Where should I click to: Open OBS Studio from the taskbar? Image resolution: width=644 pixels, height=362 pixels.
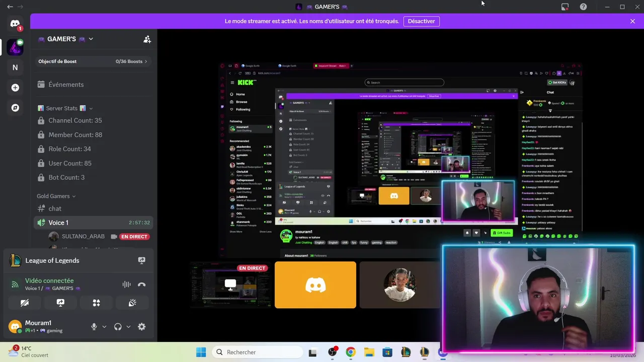click(x=332, y=352)
